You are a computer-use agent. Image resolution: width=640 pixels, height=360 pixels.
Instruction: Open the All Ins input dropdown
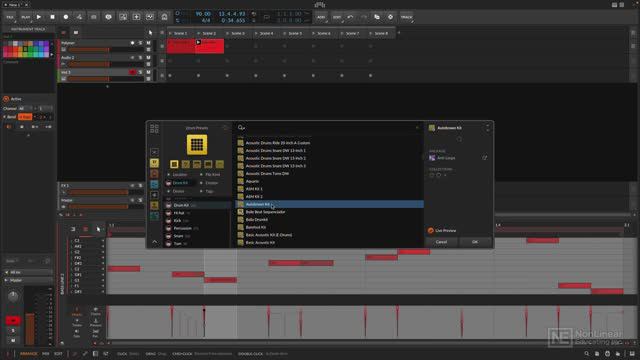[x=28, y=272]
